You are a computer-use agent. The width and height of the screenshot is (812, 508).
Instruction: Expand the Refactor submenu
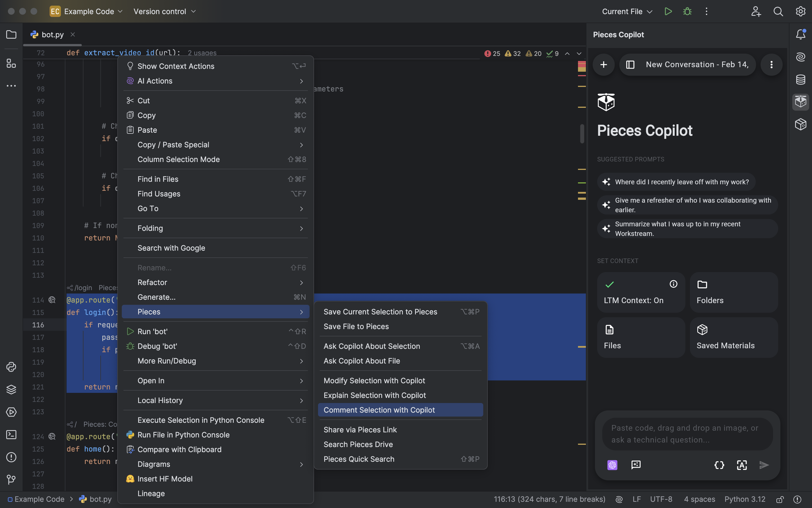click(x=215, y=283)
